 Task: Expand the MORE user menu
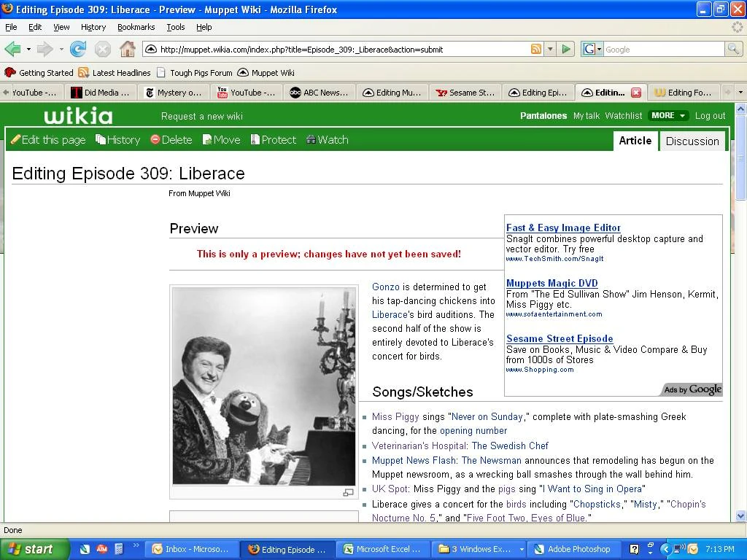[x=668, y=116]
